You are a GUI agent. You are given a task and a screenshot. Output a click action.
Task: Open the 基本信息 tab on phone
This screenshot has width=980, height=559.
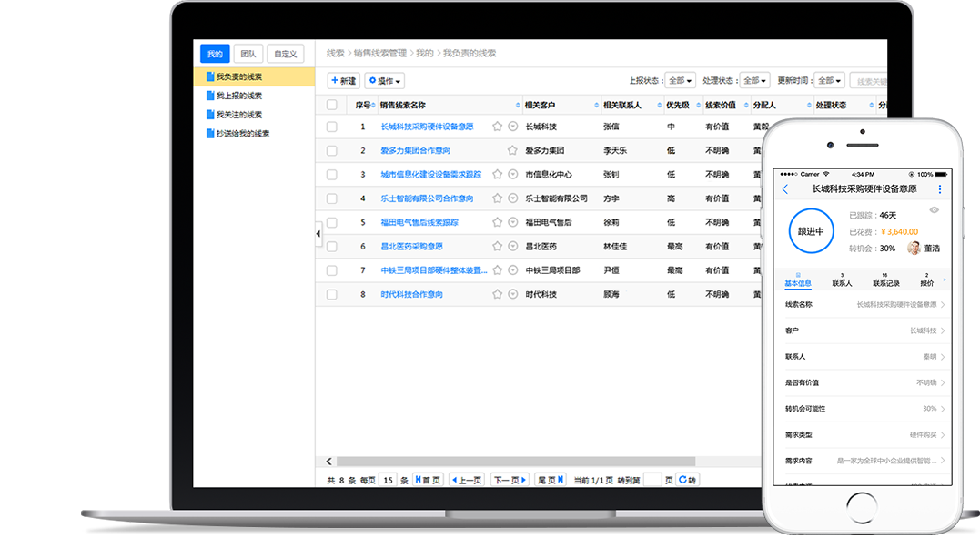(x=798, y=280)
